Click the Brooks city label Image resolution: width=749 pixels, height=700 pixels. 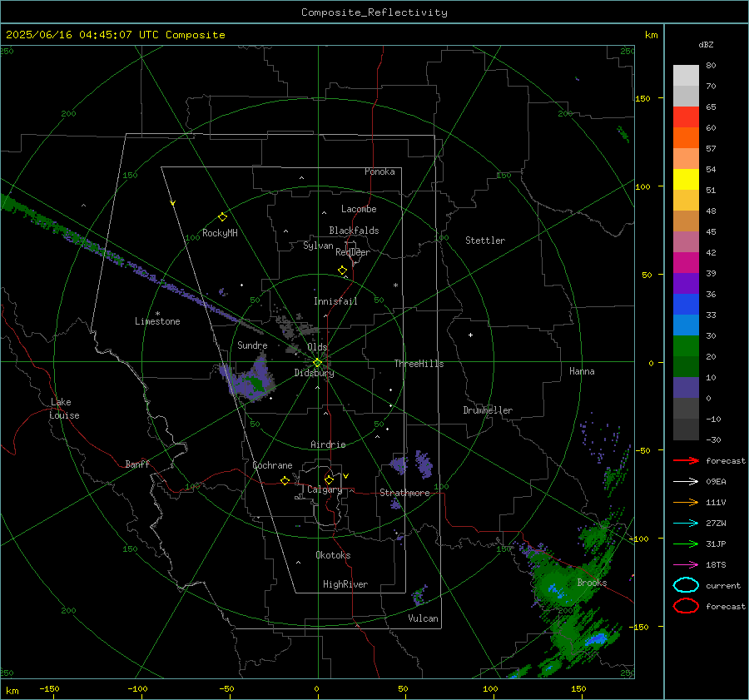[592, 583]
